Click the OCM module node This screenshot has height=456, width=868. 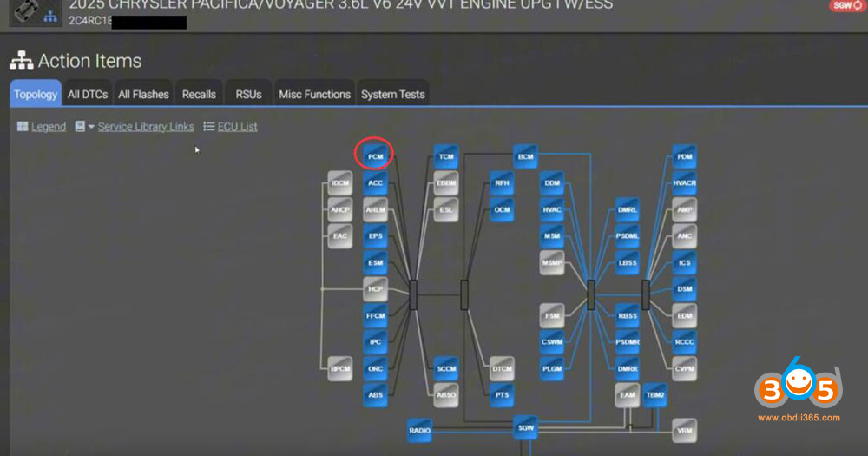coord(502,209)
